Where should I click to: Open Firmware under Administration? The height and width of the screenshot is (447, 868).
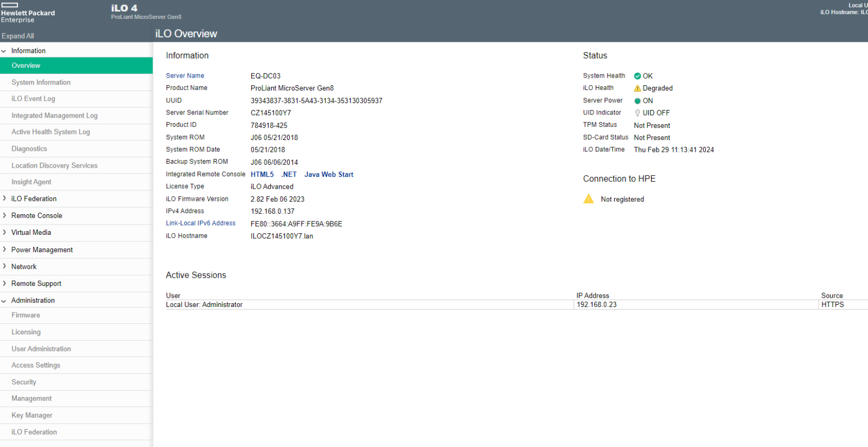pyautogui.click(x=76, y=315)
